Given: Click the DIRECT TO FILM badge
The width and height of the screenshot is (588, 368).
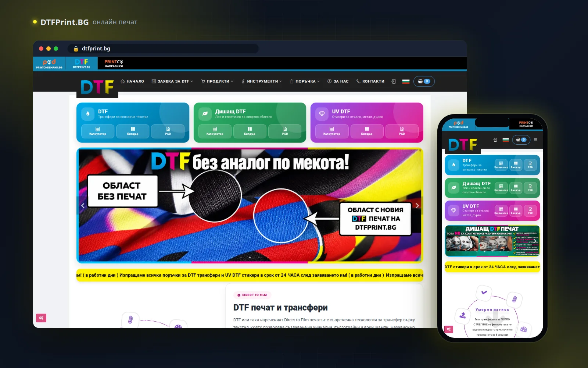Looking at the screenshot, I should (x=252, y=295).
